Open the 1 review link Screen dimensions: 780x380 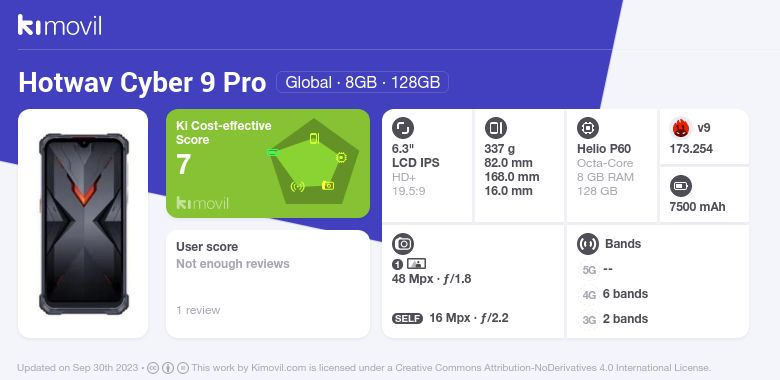pyautogui.click(x=198, y=310)
